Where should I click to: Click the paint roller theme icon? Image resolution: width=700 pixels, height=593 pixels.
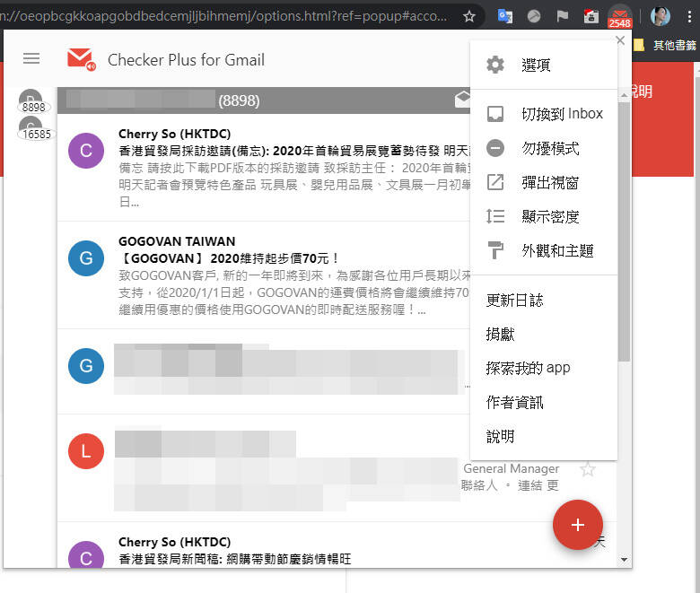coord(495,250)
